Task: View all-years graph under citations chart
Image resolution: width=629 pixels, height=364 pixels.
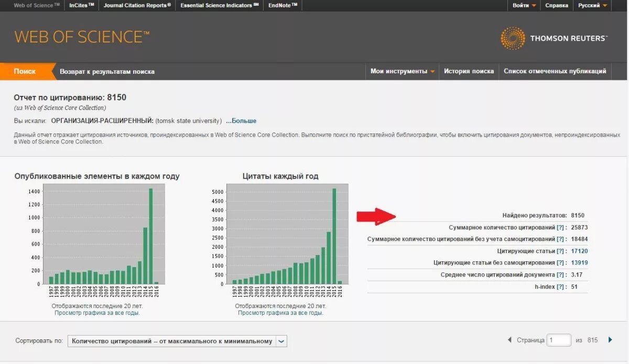Action: click(x=280, y=313)
